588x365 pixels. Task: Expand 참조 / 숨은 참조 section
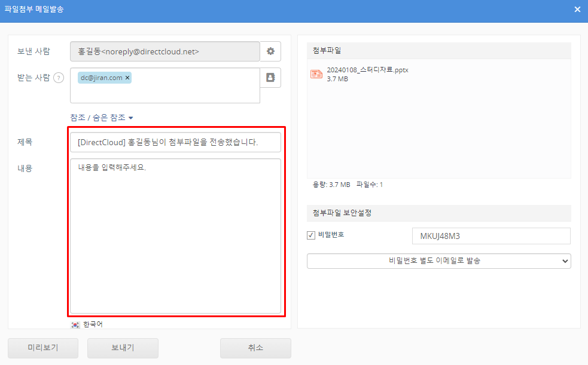[x=102, y=118]
